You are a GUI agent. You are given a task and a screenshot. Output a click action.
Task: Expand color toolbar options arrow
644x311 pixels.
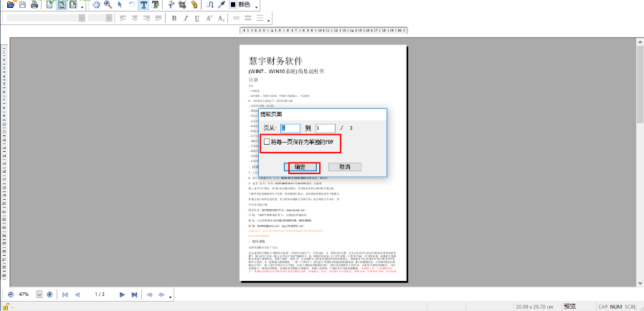pyautogui.click(x=257, y=7)
